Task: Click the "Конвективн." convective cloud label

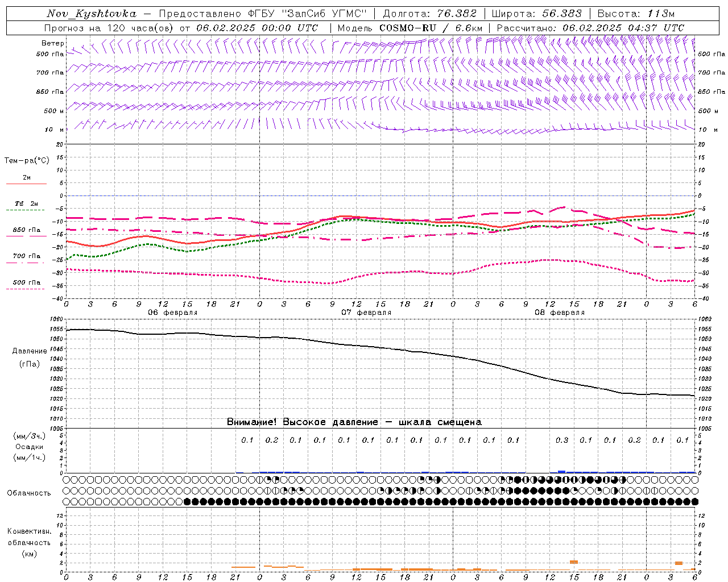Action: 30,531
